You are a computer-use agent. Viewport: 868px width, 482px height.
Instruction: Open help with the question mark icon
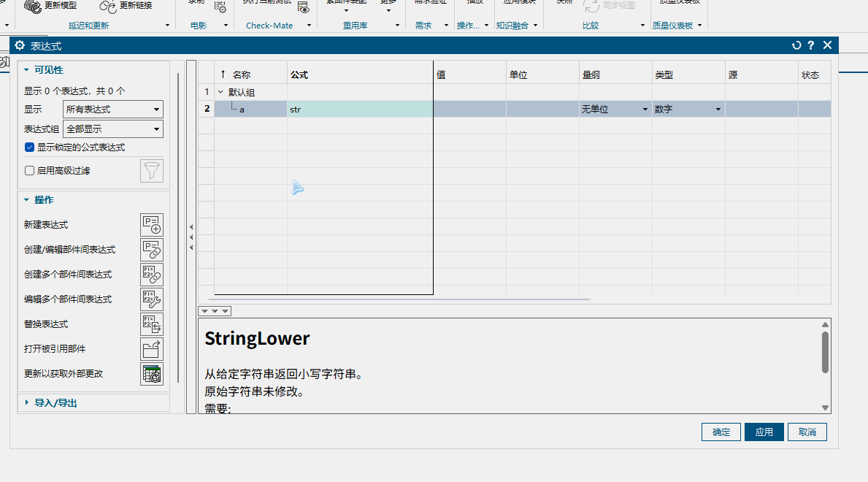pos(811,45)
